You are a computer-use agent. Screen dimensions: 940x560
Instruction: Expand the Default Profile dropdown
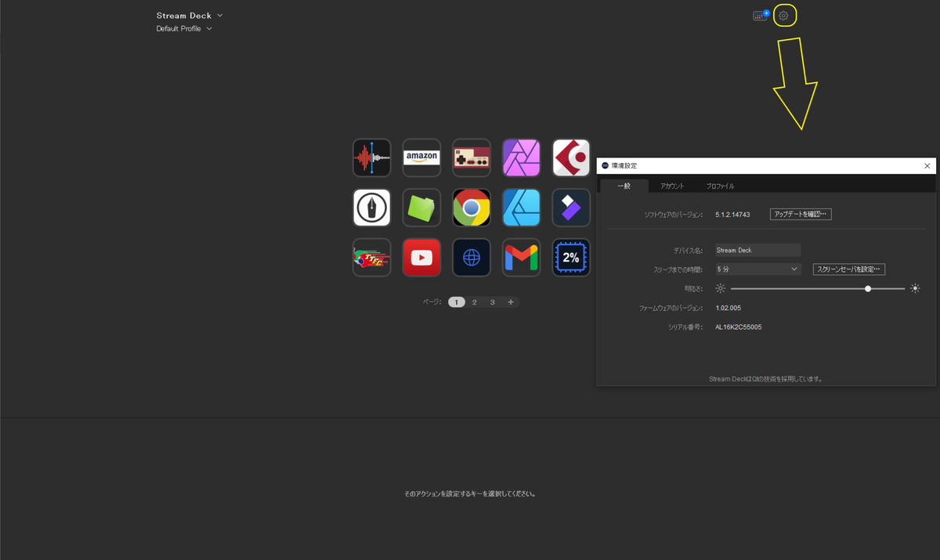184,29
